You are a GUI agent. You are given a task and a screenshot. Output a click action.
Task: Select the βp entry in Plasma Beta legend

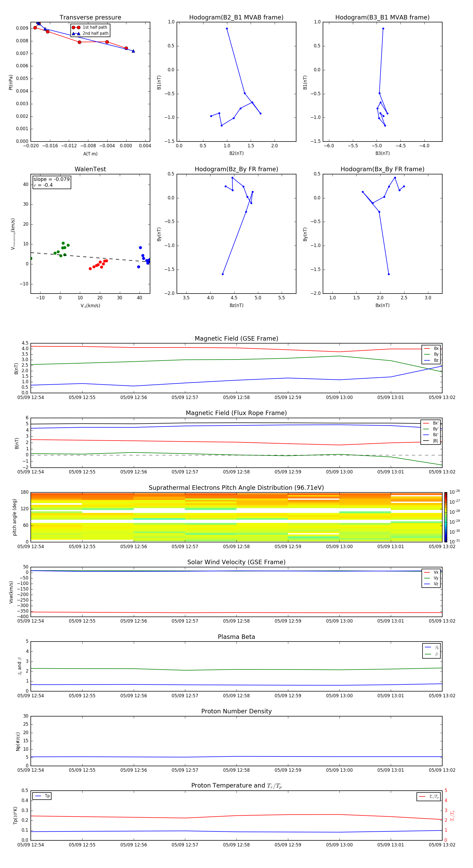pyautogui.click(x=431, y=647)
